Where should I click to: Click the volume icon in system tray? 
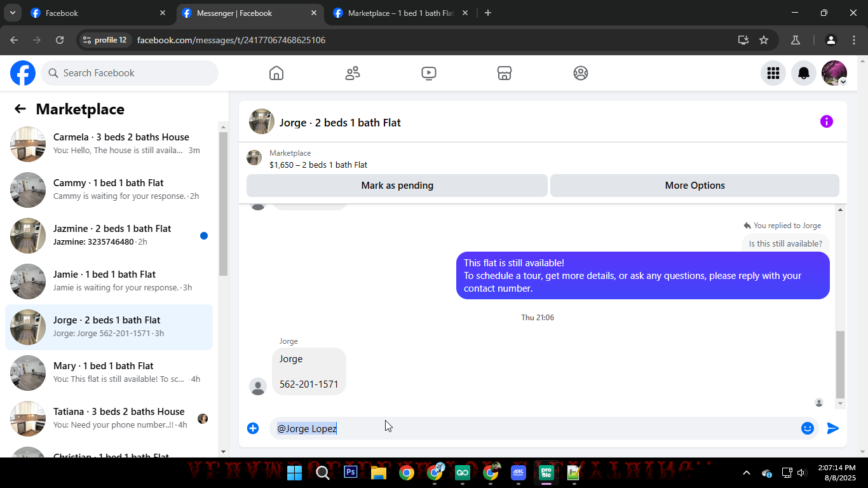pyautogui.click(x=801, y=473)
